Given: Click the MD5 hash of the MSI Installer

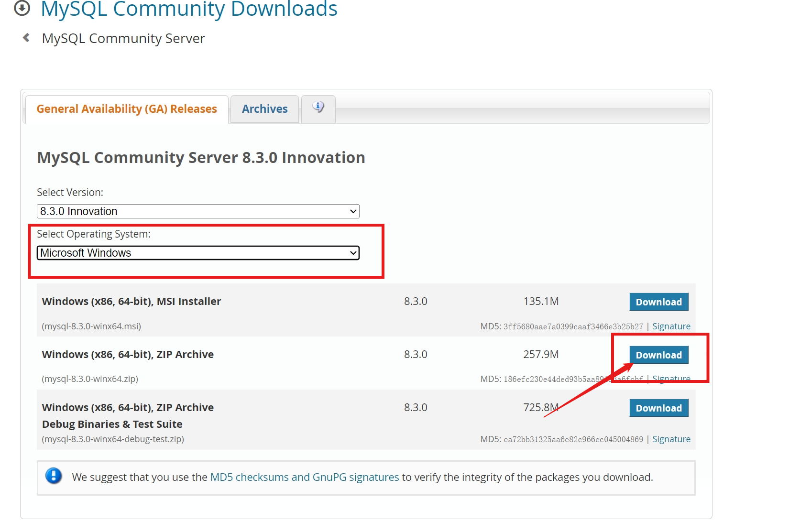Looking at the screenshot, I should point(573,327).
